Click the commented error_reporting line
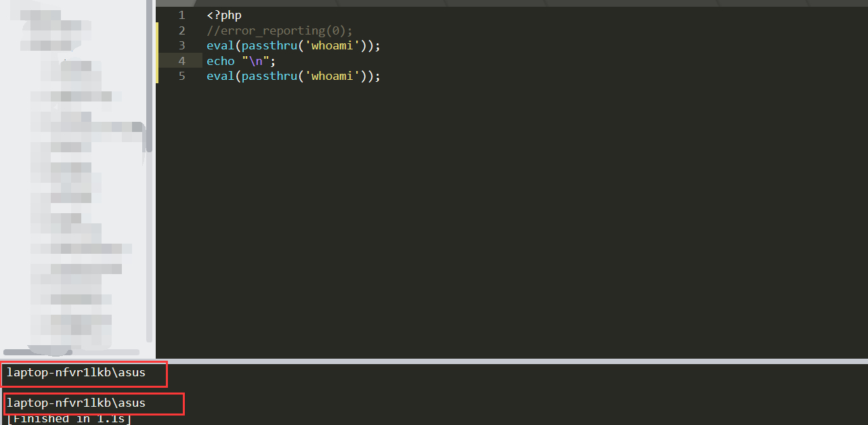The height and width of the screenshot is (425, 868). (x=279, y=30)
